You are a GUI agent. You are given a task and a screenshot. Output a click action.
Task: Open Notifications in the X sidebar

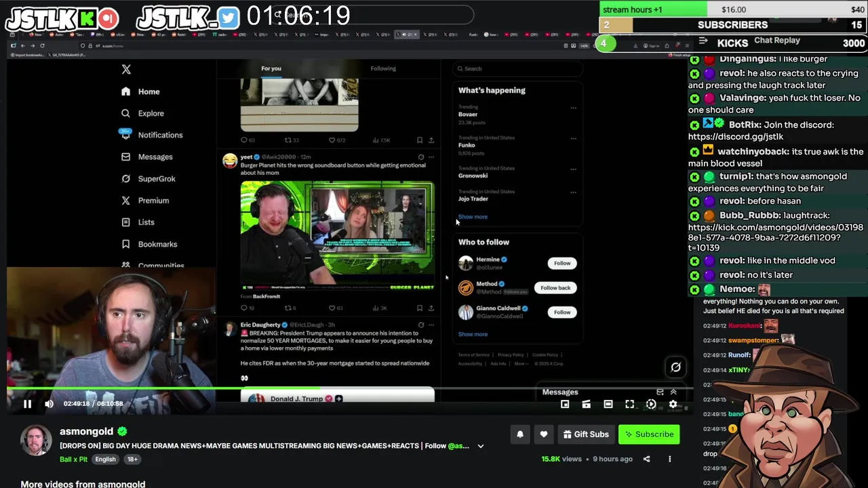click(152, 135)
